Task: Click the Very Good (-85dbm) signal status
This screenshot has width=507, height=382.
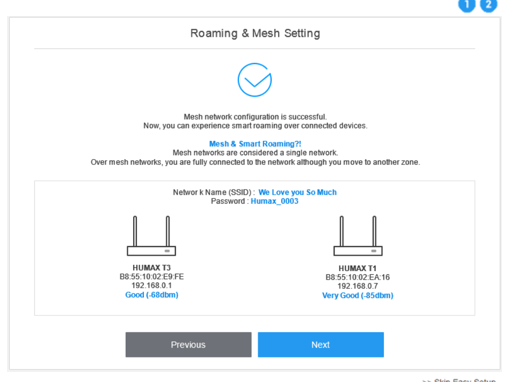Action: 358,296
